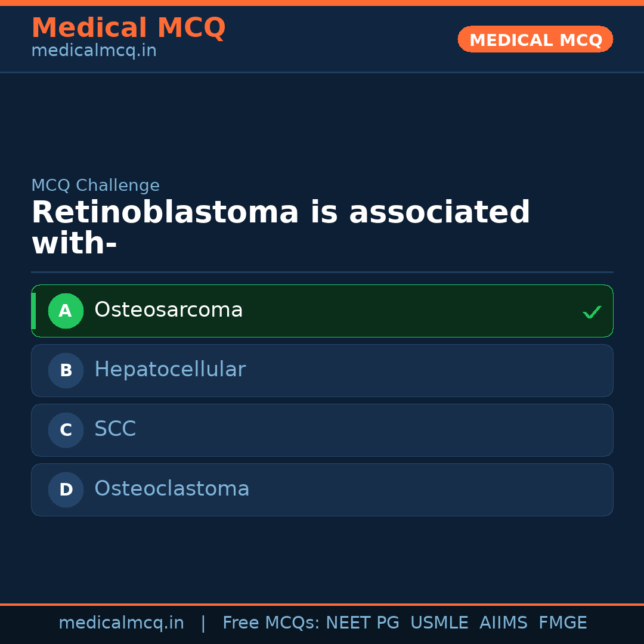Click the MCQ Challenge label

pos(95,185)
